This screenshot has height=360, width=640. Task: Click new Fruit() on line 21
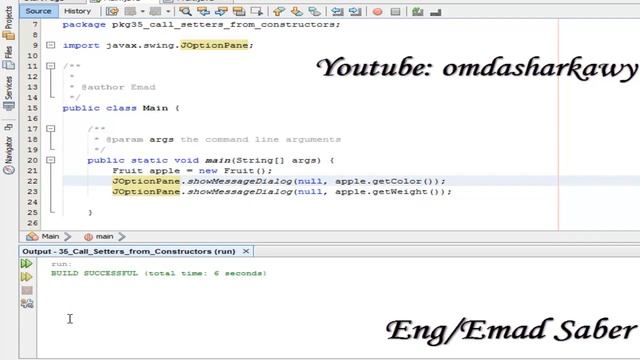(x=232, y=171)
